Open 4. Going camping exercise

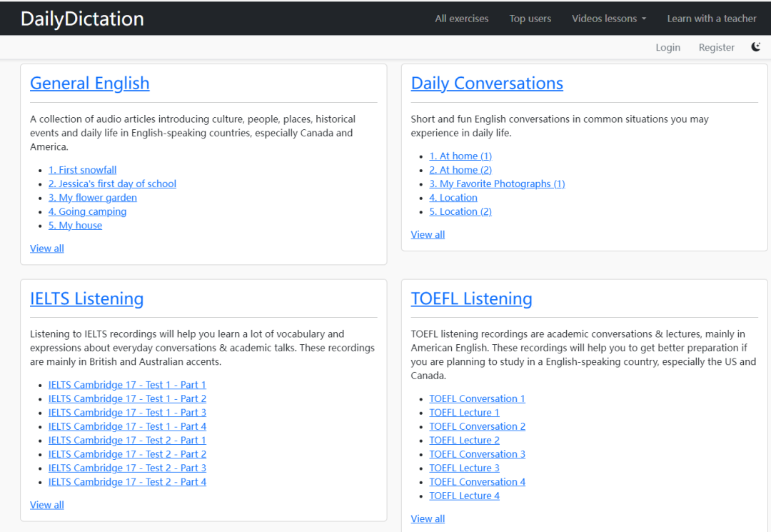(x=87, y=211)
